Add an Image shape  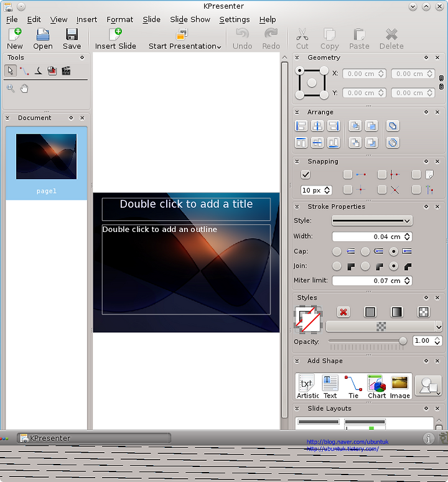(399, 386)
